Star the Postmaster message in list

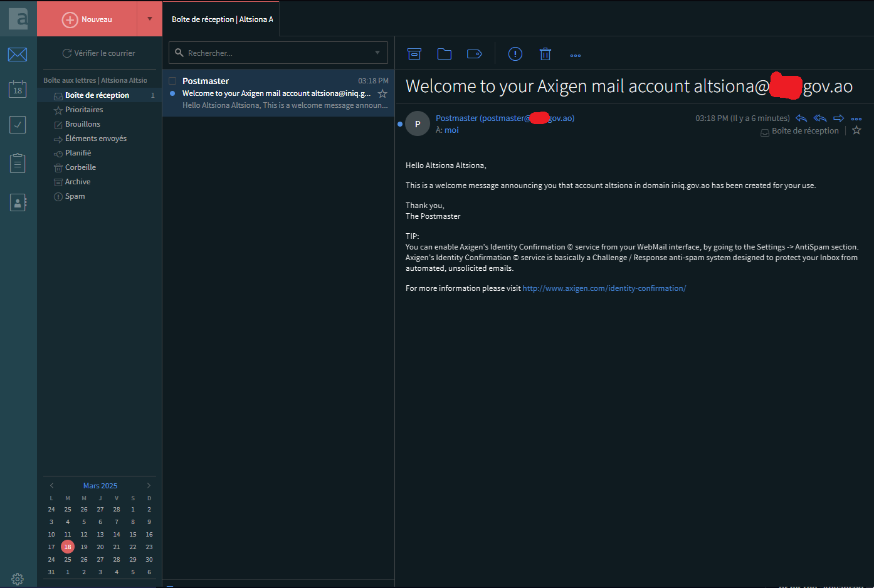point(382,93)
